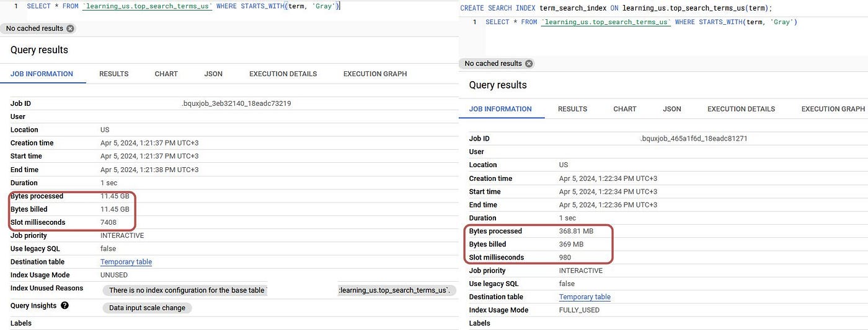
Task: Click the 'no index configuration' reason chip
Action: [186, 290]
